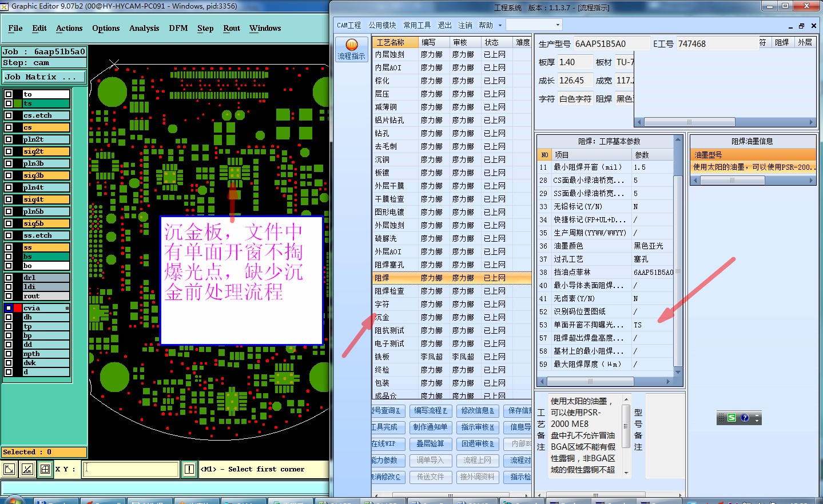Click the grid window icon beside X Y
The image size is (823, 504).
click(x=45, y=470)
